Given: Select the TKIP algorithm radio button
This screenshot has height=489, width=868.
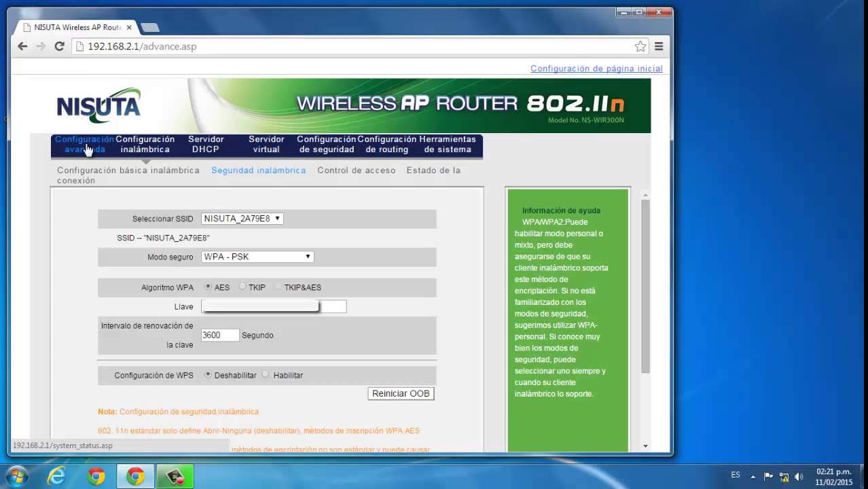Looking at the screenshot, I should (242, 287).
